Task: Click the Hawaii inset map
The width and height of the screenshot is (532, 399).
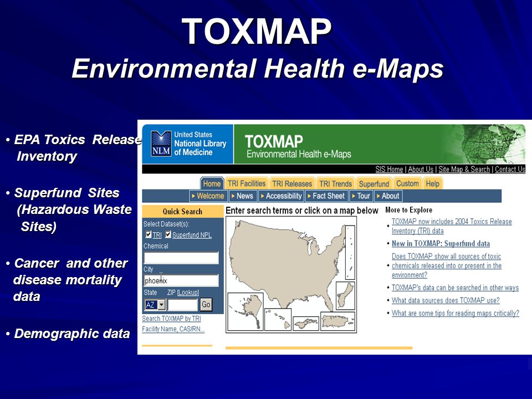Action: tap(278, 319)
